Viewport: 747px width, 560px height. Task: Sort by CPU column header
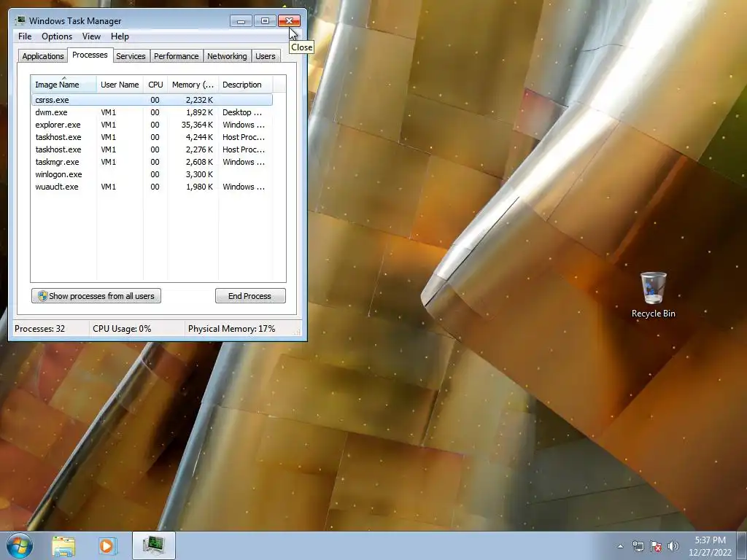(x=155, y=85)
